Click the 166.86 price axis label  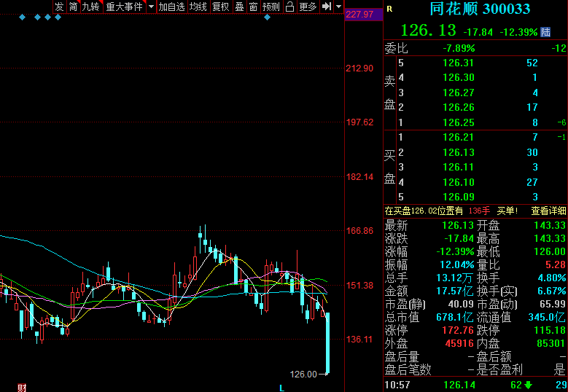point(359,231)
